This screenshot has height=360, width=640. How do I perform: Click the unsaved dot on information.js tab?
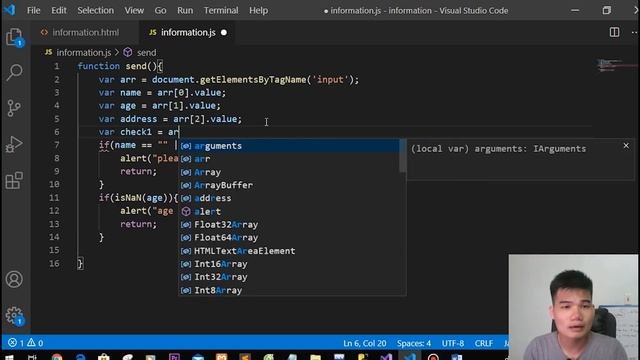tap(224, 33)
